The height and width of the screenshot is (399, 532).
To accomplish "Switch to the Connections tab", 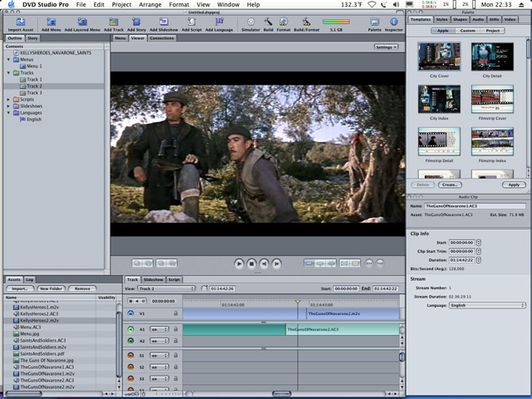I will pyautogui.click(x=161, y=38).
